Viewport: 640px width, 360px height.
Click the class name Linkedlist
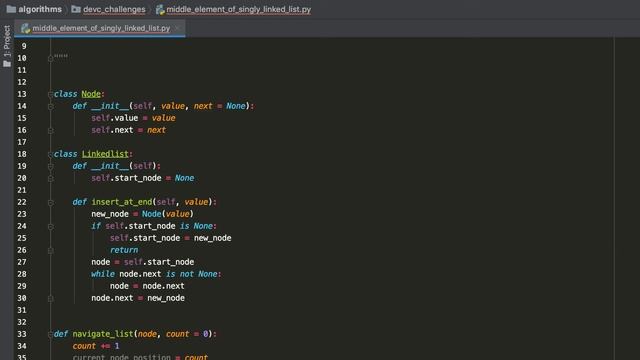point(105,154)
